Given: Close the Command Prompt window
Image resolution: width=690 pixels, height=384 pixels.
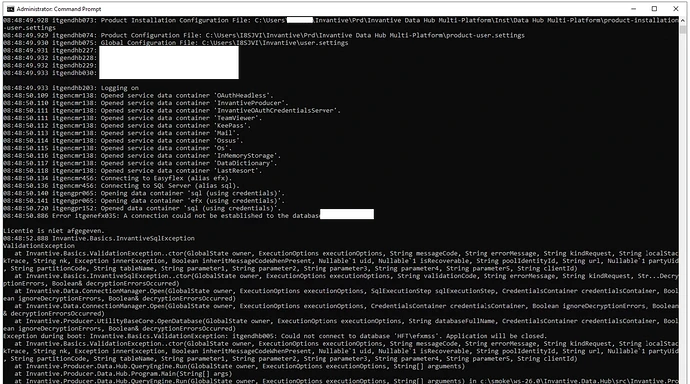Looking at the screenshot, I should (675, 9).
